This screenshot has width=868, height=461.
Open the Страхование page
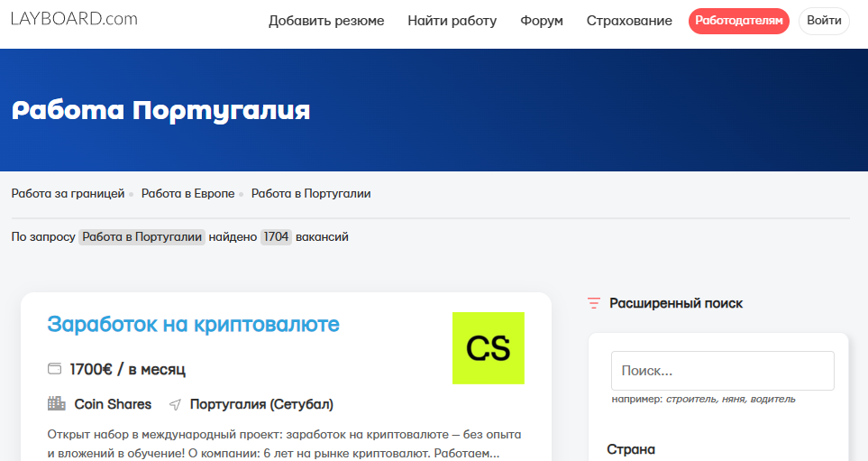[x=629, y=21]
